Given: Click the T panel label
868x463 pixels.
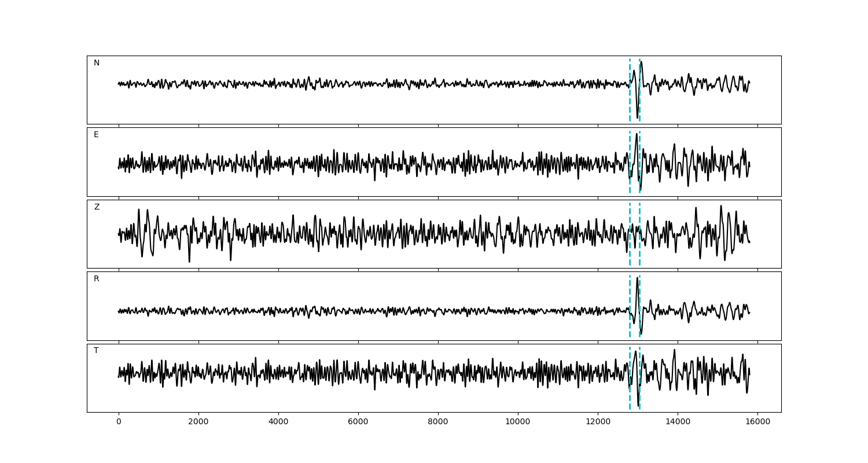Looking at the screenshot, I should click(x=96, y=351).
